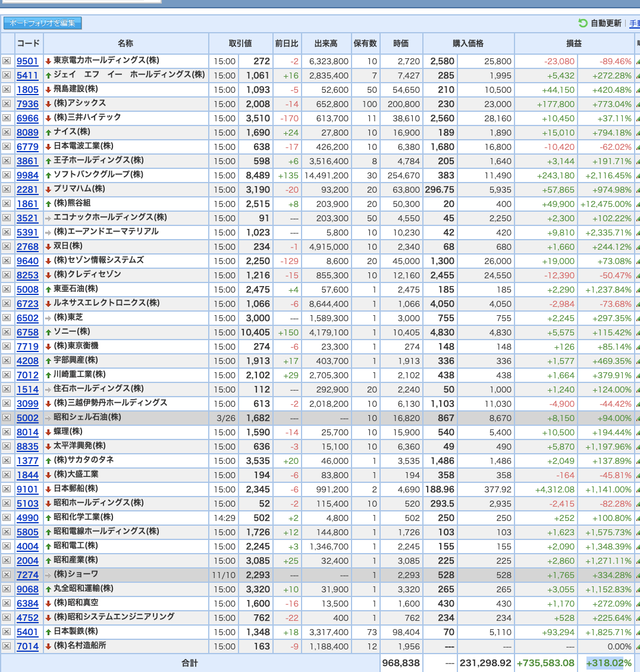Delete row 9501 using its X icon
Viewport: 640px width, 672px height.
(x=7, y=61)
